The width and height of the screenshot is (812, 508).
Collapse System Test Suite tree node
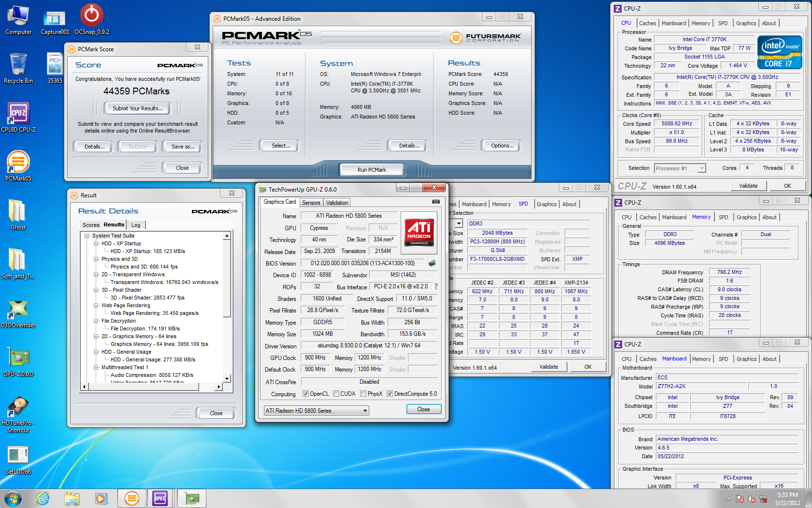(87, 236)
